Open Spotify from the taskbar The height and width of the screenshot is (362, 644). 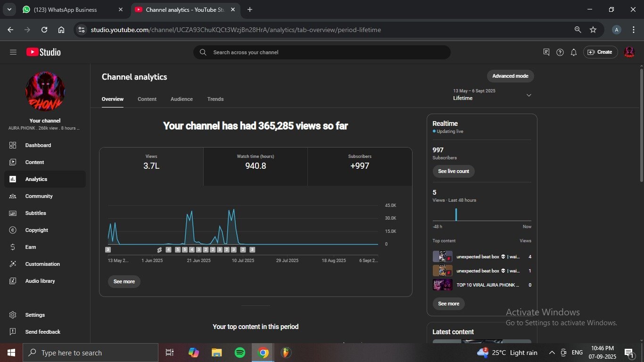click(239, 353)
